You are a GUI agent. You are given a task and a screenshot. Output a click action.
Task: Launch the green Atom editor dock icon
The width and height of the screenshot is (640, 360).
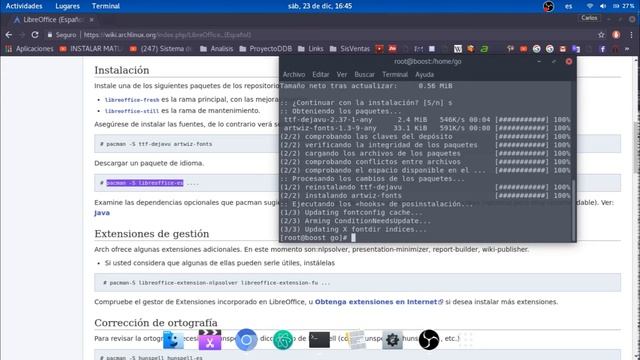(x=283, y=340)
